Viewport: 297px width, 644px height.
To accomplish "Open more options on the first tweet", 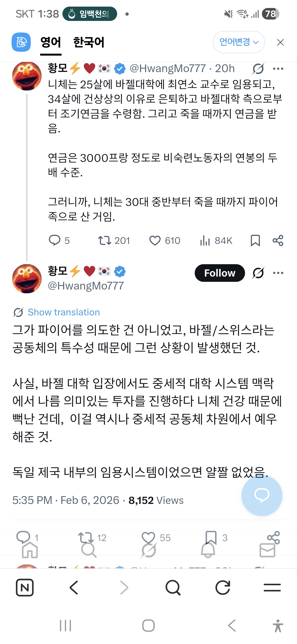I will (x=278, y=69).
